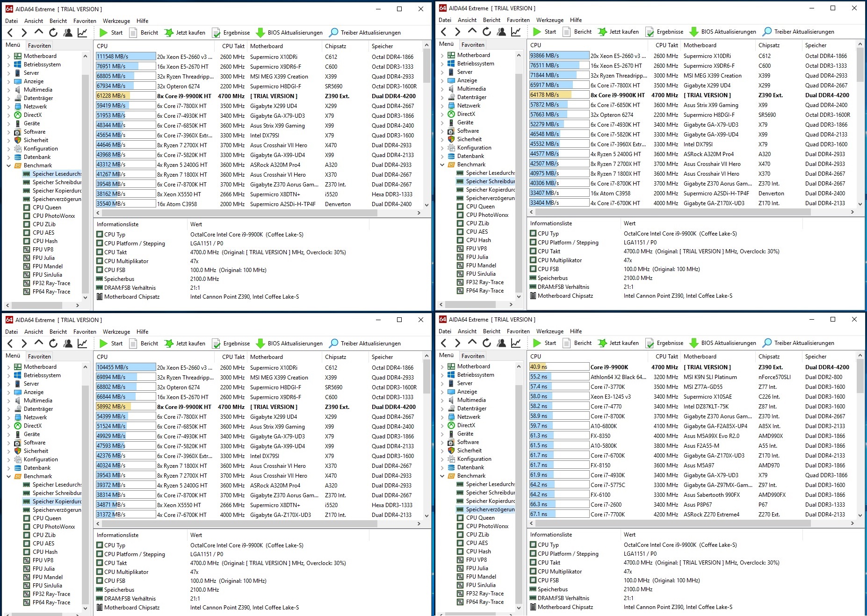
Task: Click BIOS Aktualisierungen in top-right window
Action: 722,32
